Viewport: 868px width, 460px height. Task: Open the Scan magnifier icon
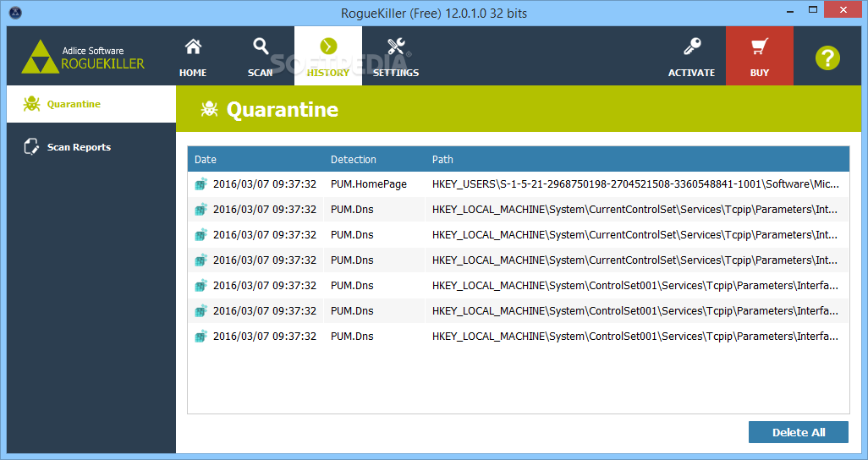click(x=261, y=47)
